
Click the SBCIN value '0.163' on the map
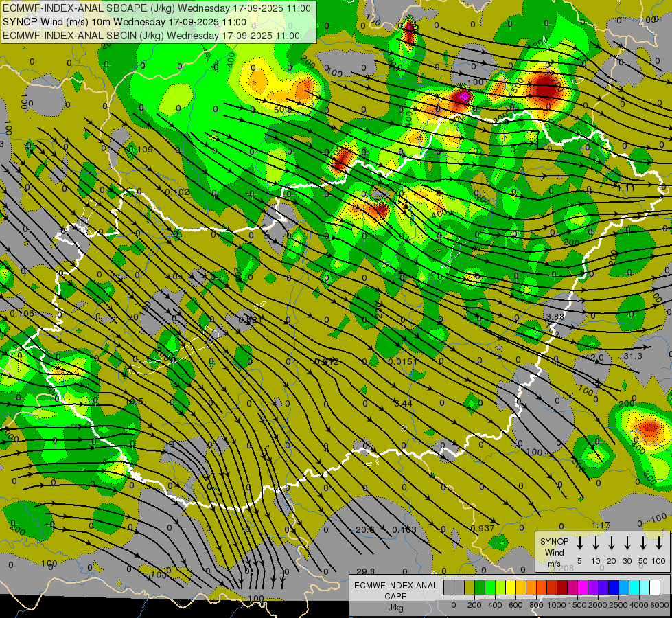[x=404, y=529]
